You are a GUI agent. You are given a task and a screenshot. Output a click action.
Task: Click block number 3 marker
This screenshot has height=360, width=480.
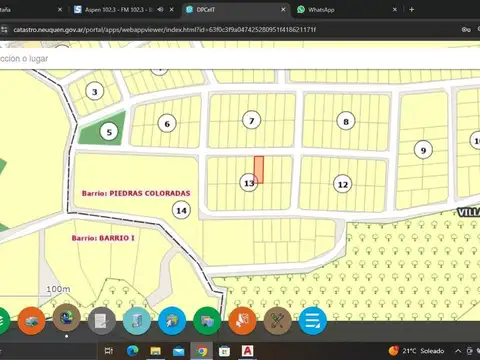[x=95, y=92]
